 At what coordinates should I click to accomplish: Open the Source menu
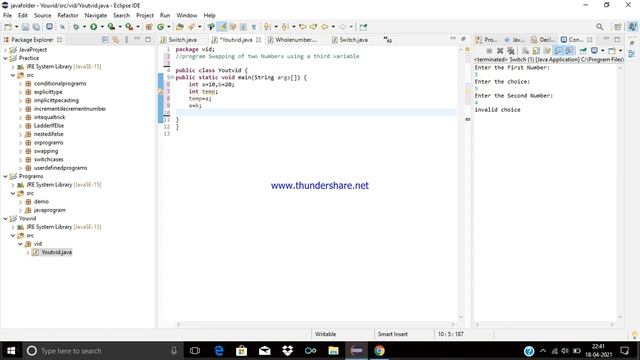point(42,16)
